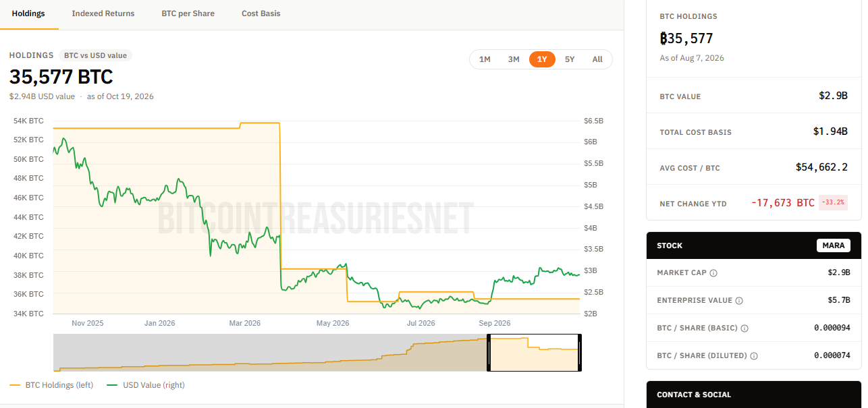Click the diluted BTC per share value "0.000074"

832,355
